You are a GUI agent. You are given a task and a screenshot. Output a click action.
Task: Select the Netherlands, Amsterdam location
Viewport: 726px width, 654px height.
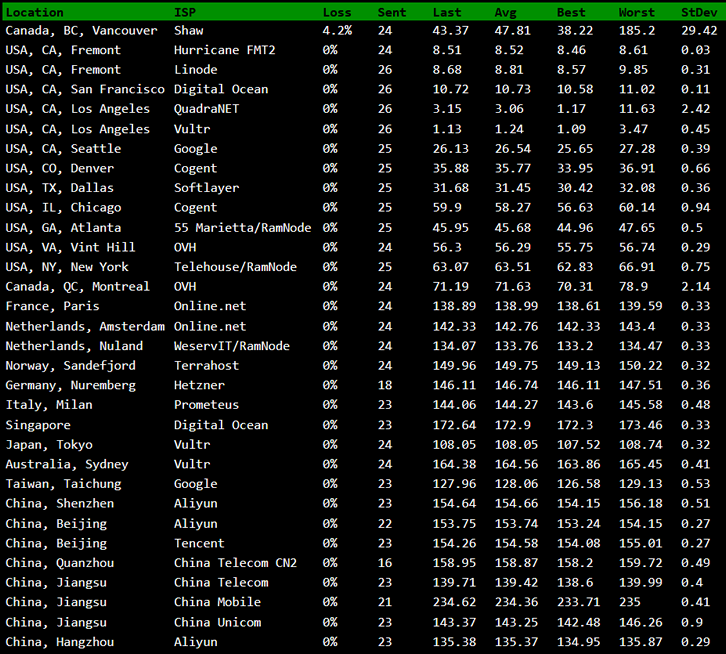[85, 327]
